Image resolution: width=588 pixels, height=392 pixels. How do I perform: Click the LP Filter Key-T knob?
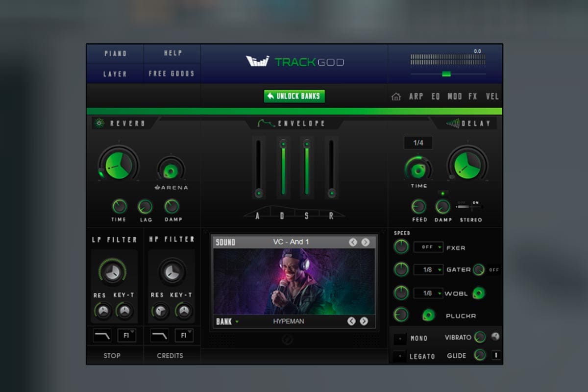tap(124, 310)
